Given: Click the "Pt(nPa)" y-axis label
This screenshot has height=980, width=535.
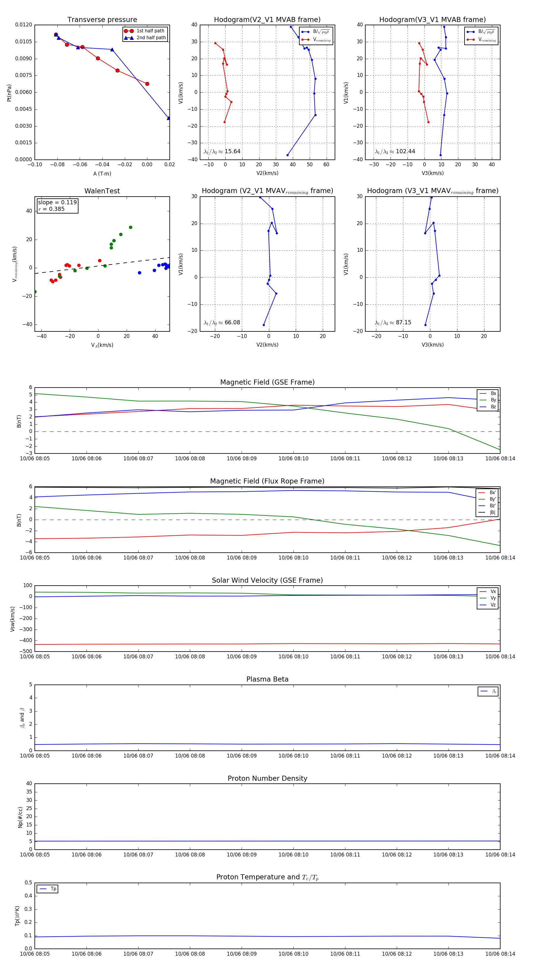Looking at the screenshot, I should (x=9, y=93).
